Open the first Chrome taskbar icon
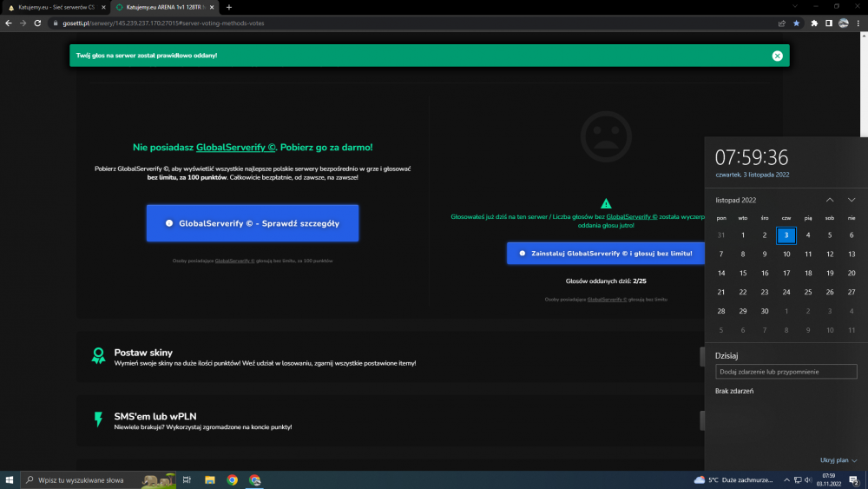 (233, 480)
